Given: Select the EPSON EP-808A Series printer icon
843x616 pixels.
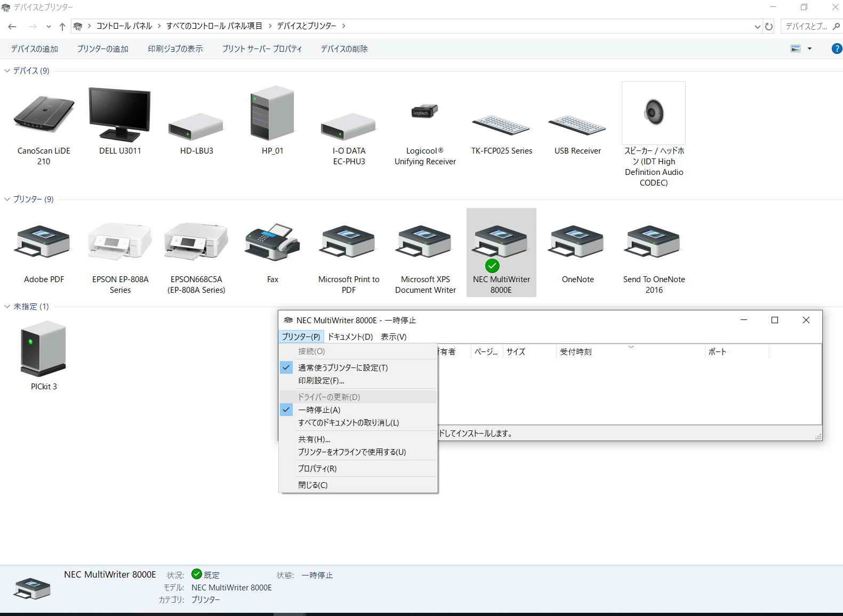Looking at the screenshot, I should pyautogui.click(x=120, y=243).
